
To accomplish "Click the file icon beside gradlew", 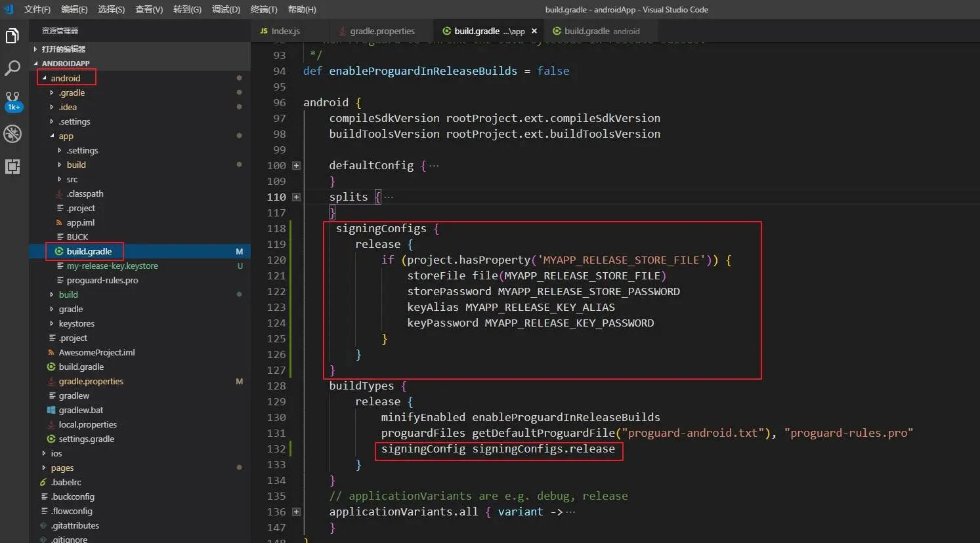I will (x=51, y=395).
